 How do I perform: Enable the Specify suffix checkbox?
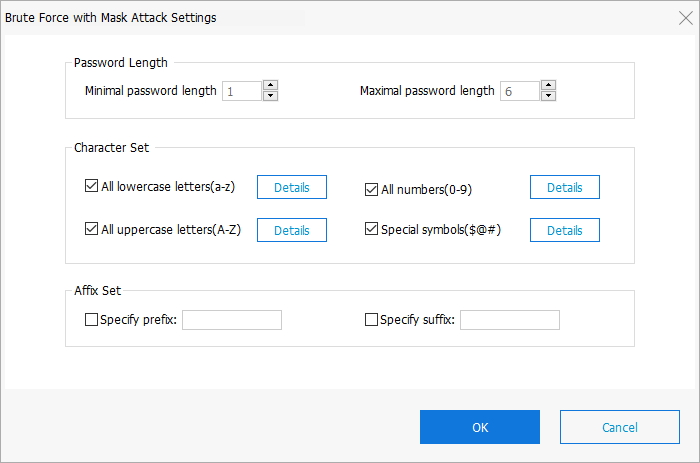pos(372,320)
